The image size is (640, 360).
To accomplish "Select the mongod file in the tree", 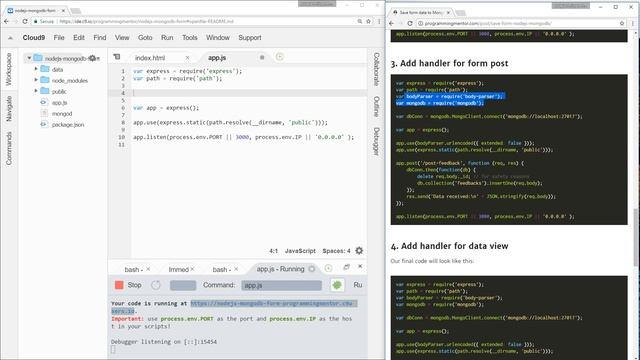I will click(x=62, y=113).
